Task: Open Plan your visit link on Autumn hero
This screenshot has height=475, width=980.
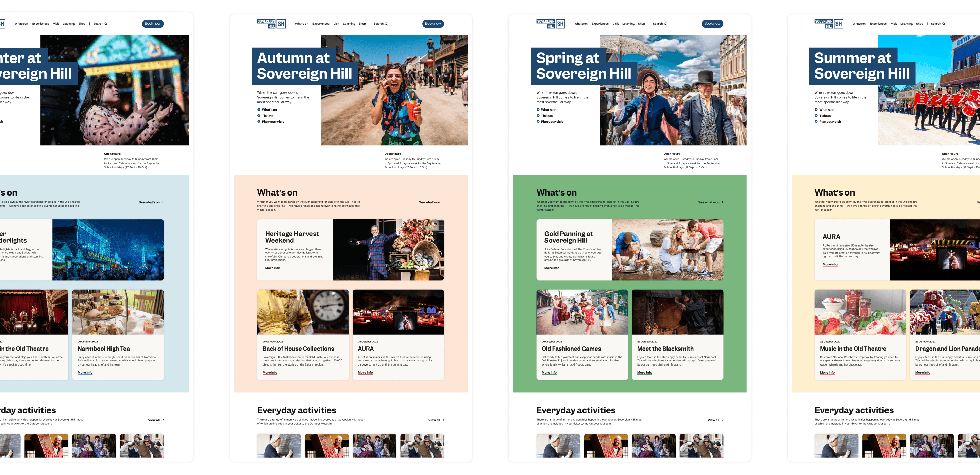Action: click(x=272, y=122)
